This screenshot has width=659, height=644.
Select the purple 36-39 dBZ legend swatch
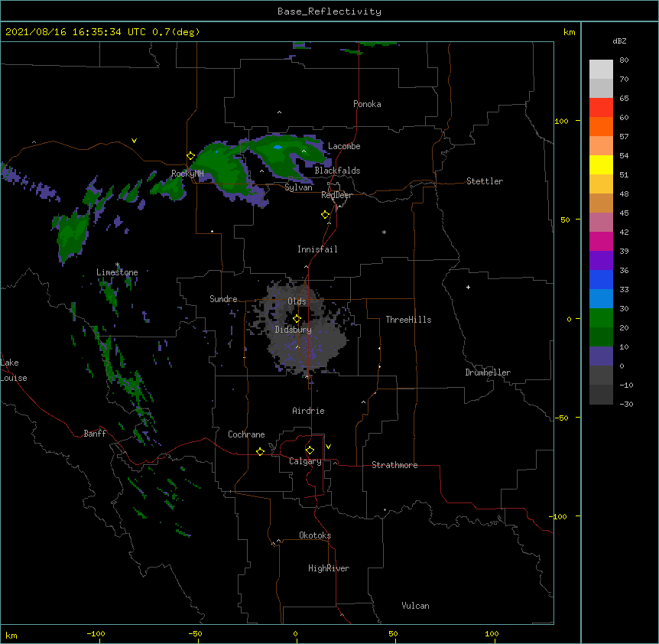point(601,260)
